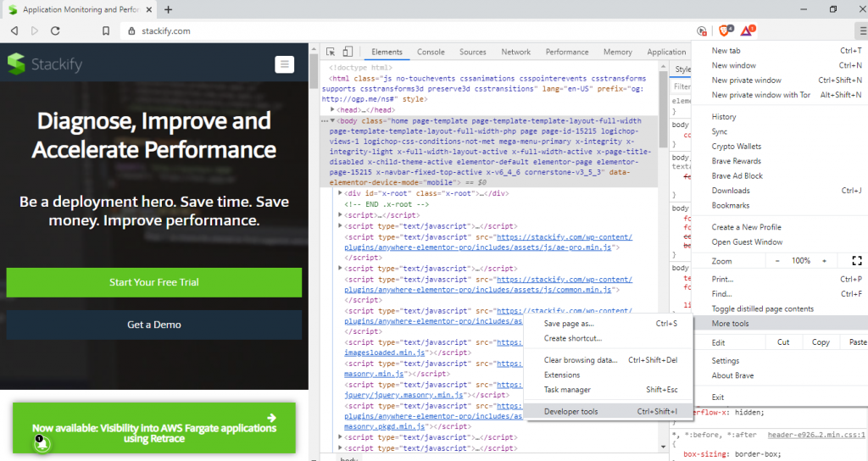Open Brave Shields lion icon
The image size is (868, 461).
(726, 31)
